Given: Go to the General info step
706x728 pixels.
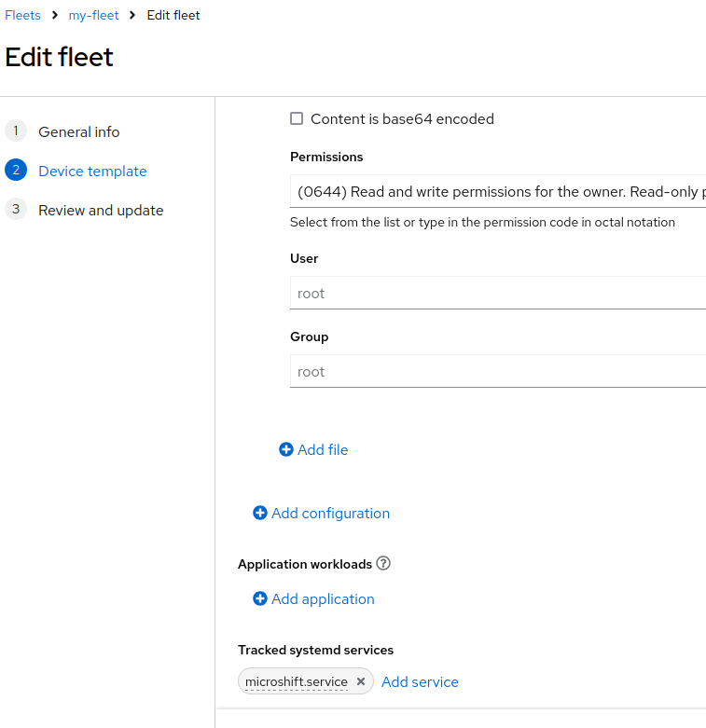Looking at the screenshot, I should tap(79, 131).
